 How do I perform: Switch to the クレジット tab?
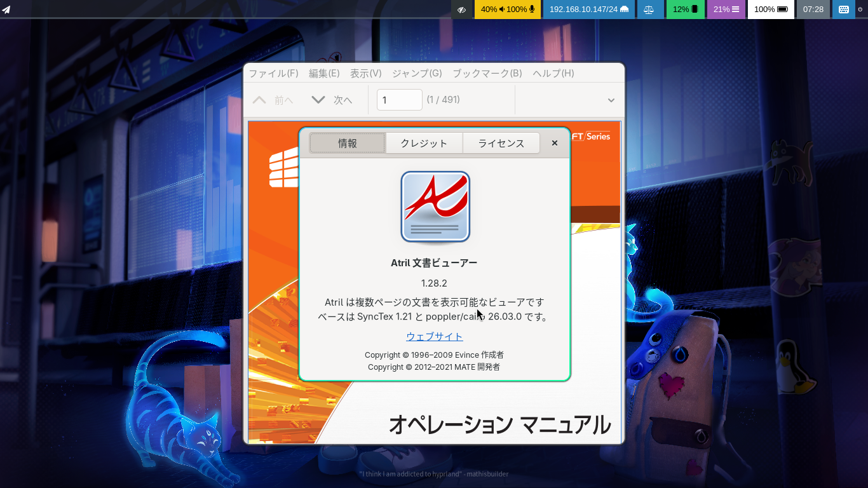point(424,143)
